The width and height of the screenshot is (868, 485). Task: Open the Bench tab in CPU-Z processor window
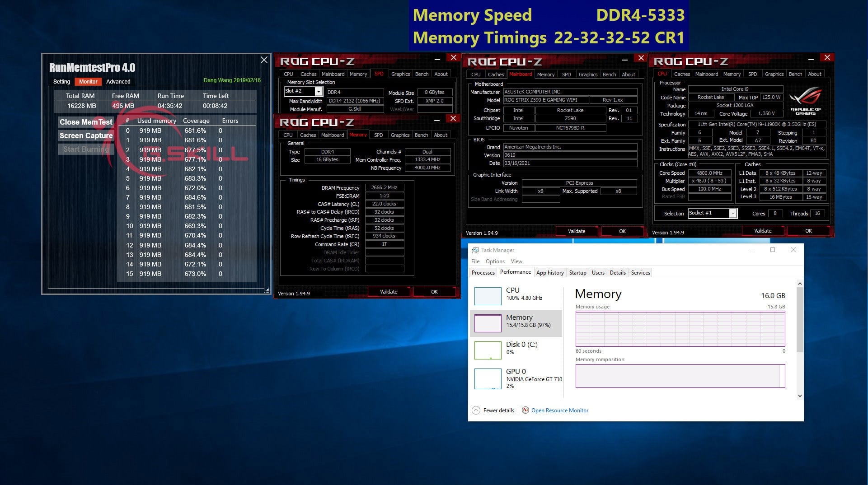coord(795,74)
